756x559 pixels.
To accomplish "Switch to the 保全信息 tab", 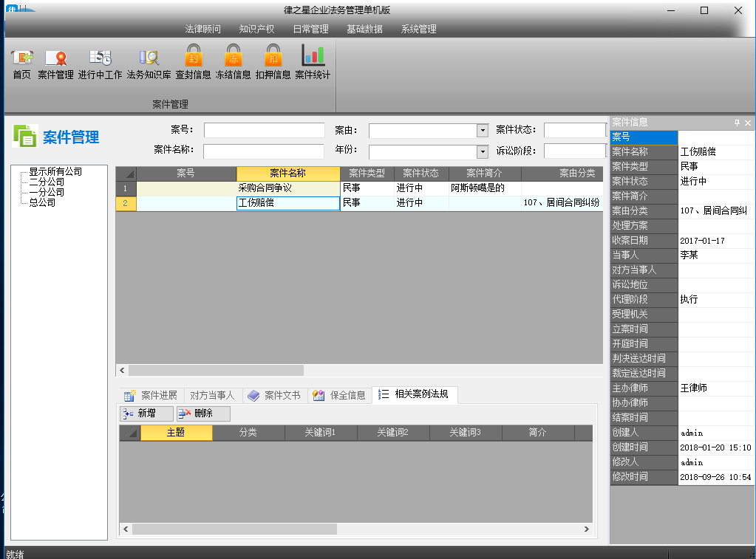I will (339, 395).
